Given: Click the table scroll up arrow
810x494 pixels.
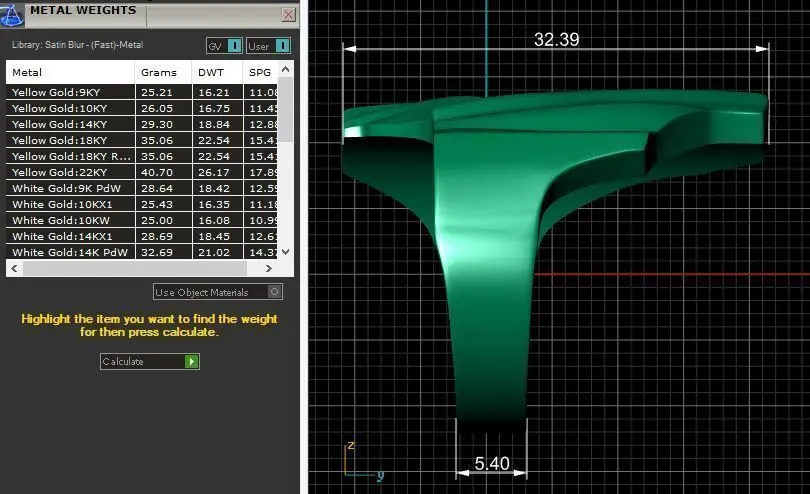Looking at the screenshot, I should 286,69.
